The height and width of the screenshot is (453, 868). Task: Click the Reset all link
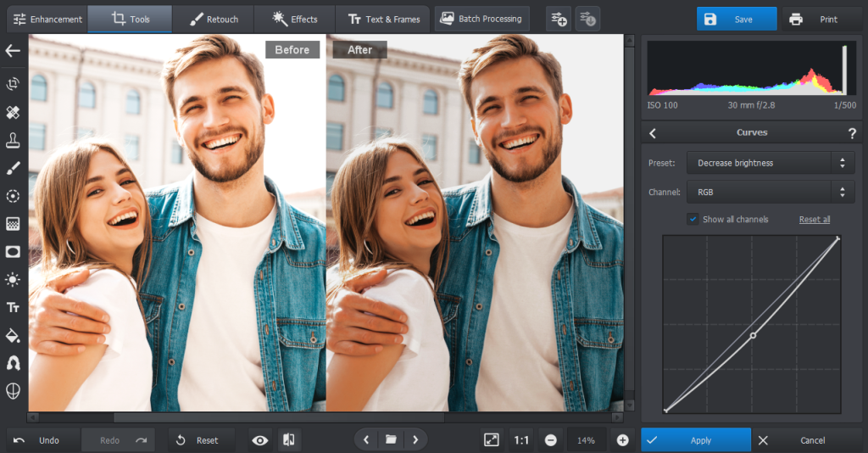(x=814, y=220)
